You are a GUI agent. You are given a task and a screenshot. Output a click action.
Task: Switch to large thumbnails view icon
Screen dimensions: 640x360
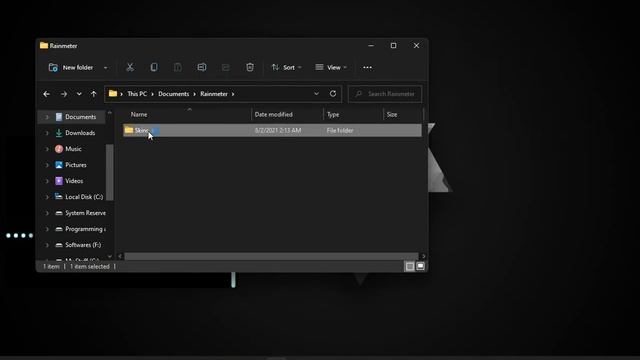(420, 267)
